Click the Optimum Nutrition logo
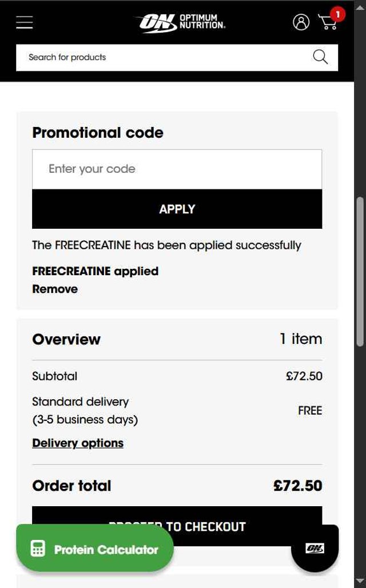The image size is (366, 588). [x=180, y=23]
